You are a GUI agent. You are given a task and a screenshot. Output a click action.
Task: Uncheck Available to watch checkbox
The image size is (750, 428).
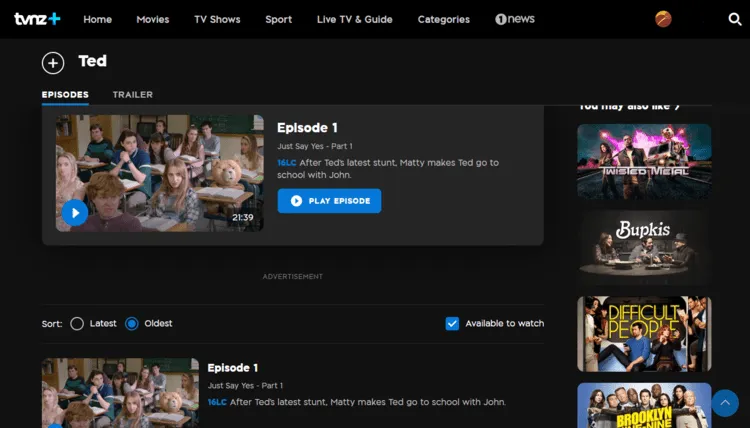(452, 324)
